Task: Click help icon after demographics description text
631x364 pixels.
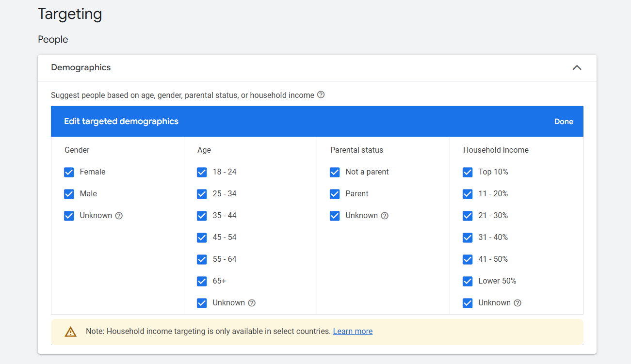Action: click(x=321, y=95)
